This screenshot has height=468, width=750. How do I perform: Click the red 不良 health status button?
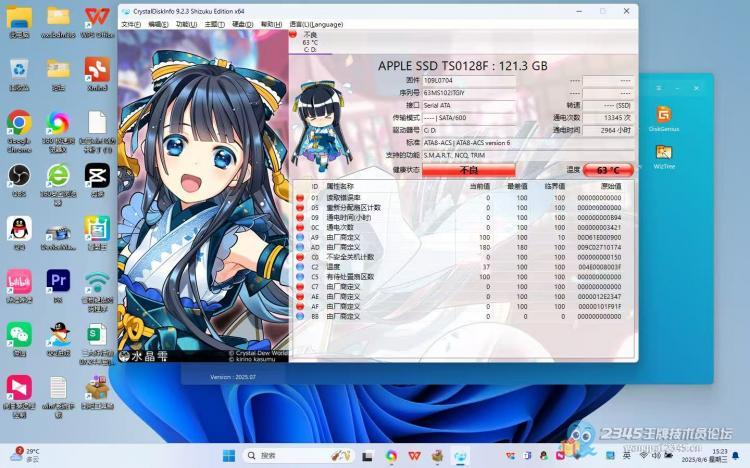pos(469,170)
